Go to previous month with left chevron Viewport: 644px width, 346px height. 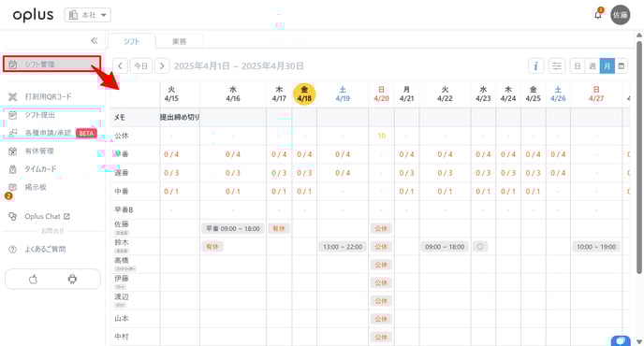pyautogui.click(x=120, y=65)
